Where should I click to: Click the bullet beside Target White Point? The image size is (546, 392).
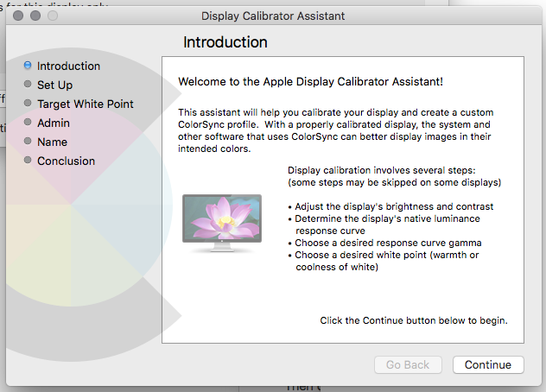[28, 103]
